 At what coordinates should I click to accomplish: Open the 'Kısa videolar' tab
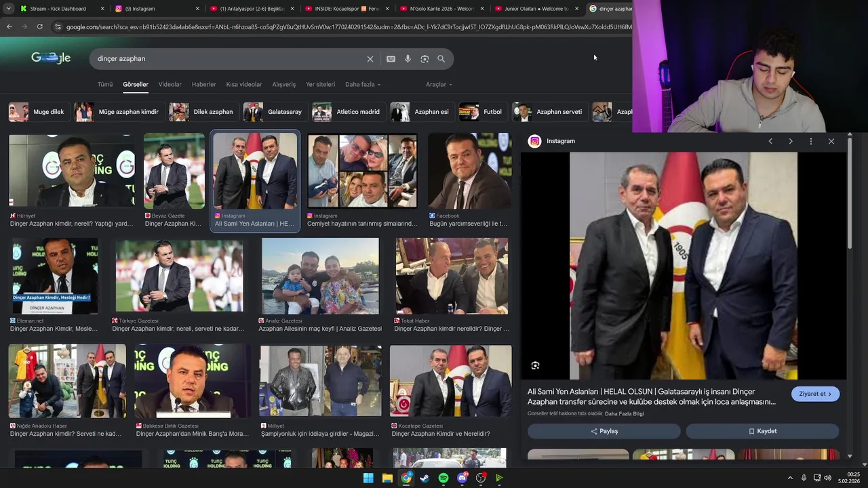coord(244,85)
